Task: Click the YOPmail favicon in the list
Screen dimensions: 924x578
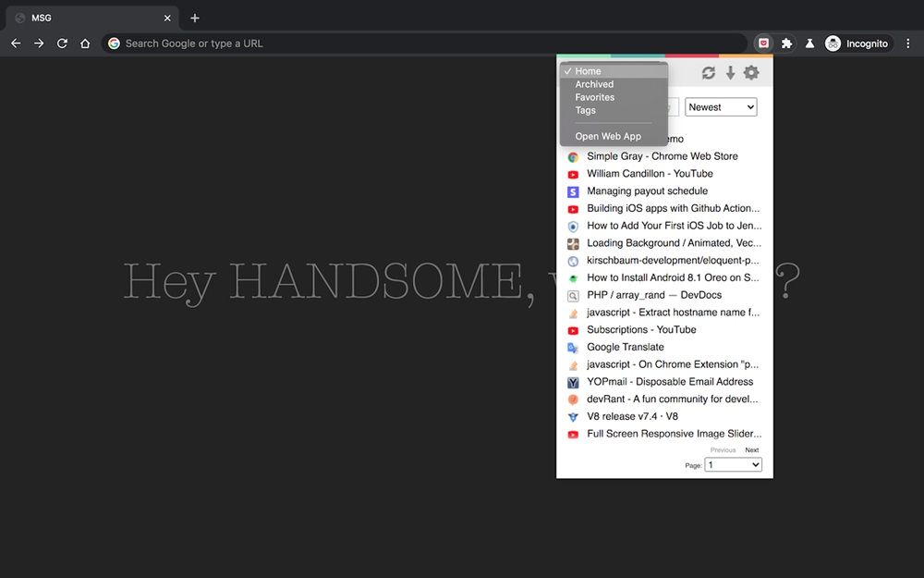Action: [x=574, y=381]
